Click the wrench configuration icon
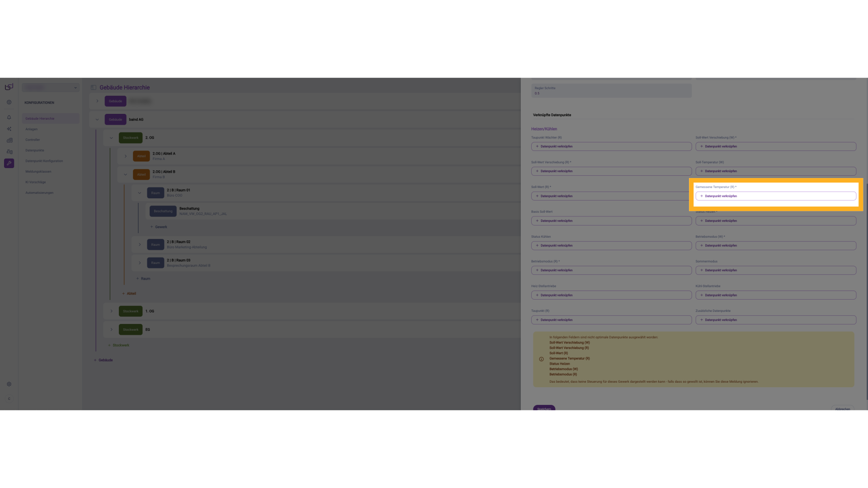The image size is (868, 488). click(9, 163)
